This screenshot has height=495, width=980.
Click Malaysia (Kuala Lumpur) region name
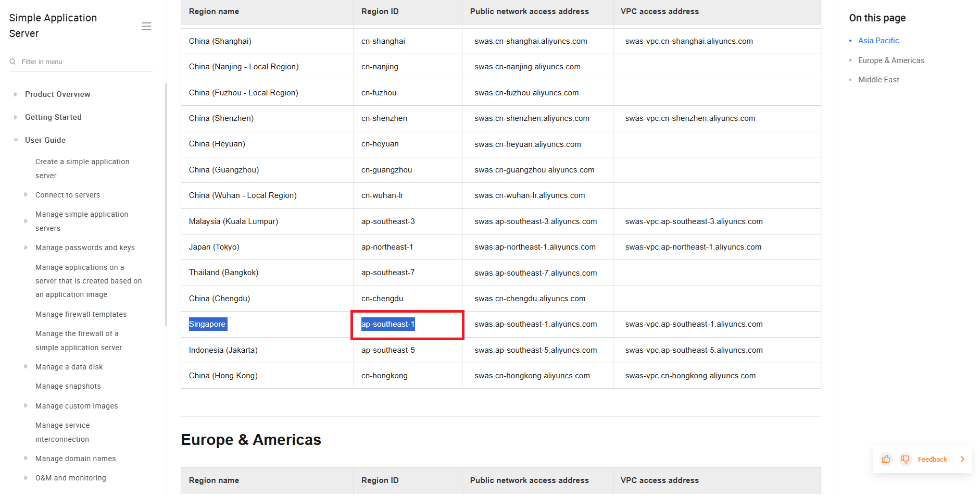[233, 221]
